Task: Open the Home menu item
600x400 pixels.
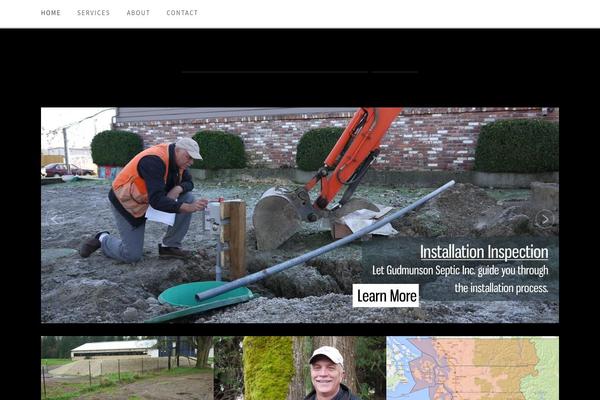Action: 51,13
